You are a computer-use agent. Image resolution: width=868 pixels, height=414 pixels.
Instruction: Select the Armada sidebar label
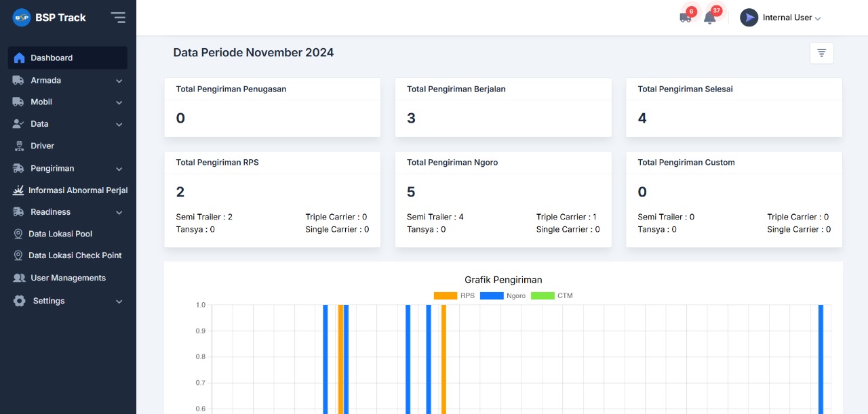(46, 80)
